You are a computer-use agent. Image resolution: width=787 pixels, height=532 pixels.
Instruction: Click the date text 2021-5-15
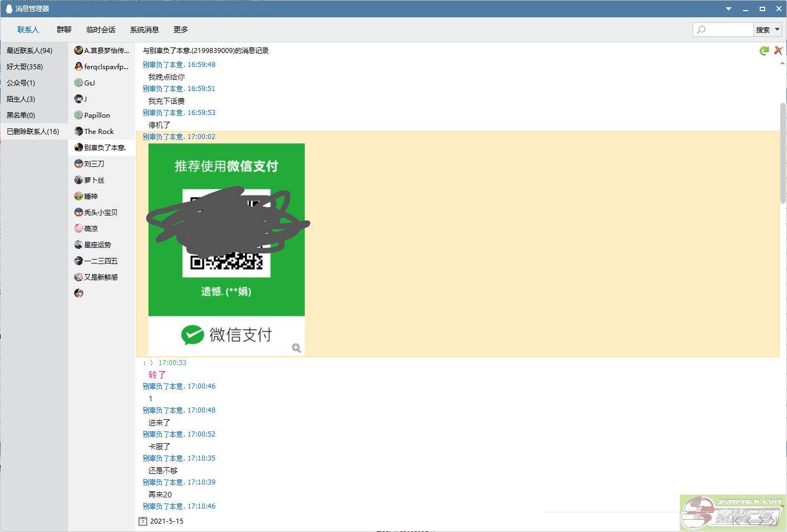[x=166, y=521]
